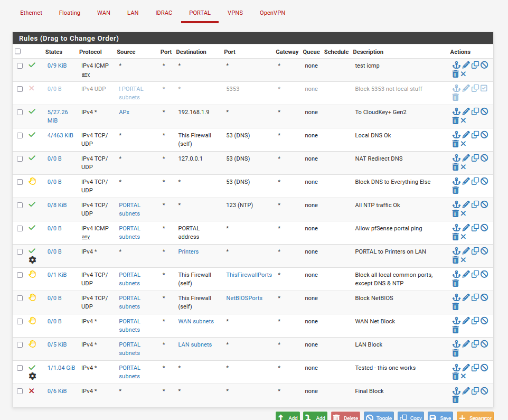Enable the 'Block 5353 not local stuff' rule

click(484, 88)
